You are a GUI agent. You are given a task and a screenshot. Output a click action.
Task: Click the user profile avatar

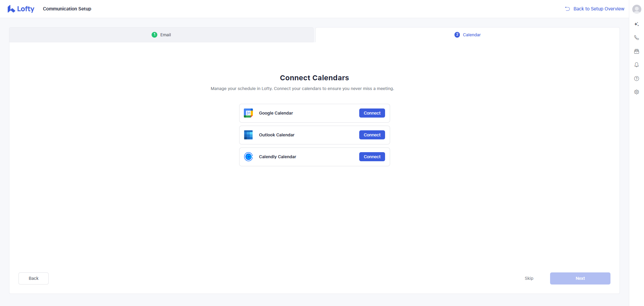pyautogui.click(x=636, y=9)
